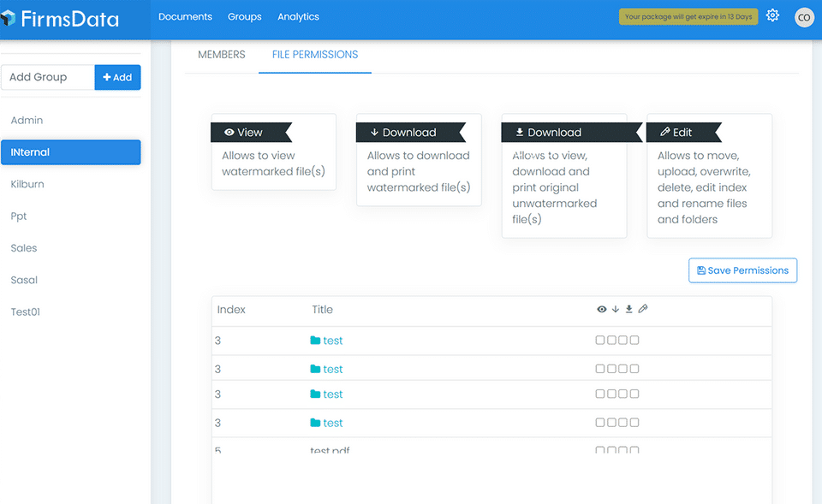822x504 pixels.
Task: Open the Test01 group
Action: point(71,311)
